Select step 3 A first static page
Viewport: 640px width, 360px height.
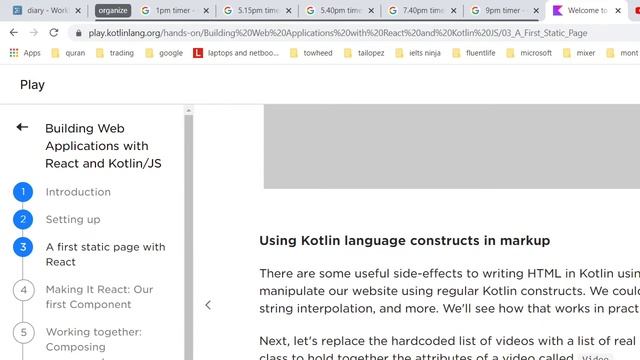(106, 254)
